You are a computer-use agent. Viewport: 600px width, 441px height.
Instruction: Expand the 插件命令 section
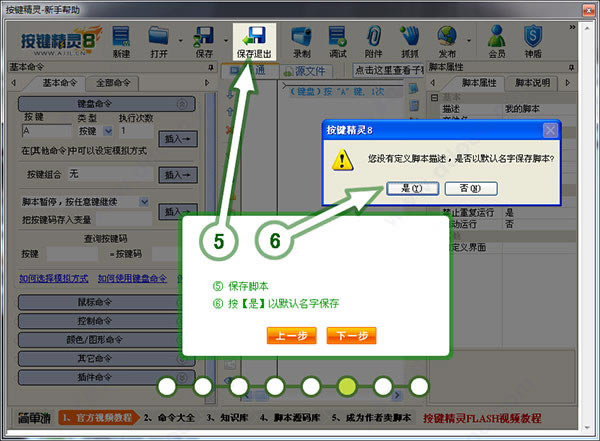tap(106, 377)
